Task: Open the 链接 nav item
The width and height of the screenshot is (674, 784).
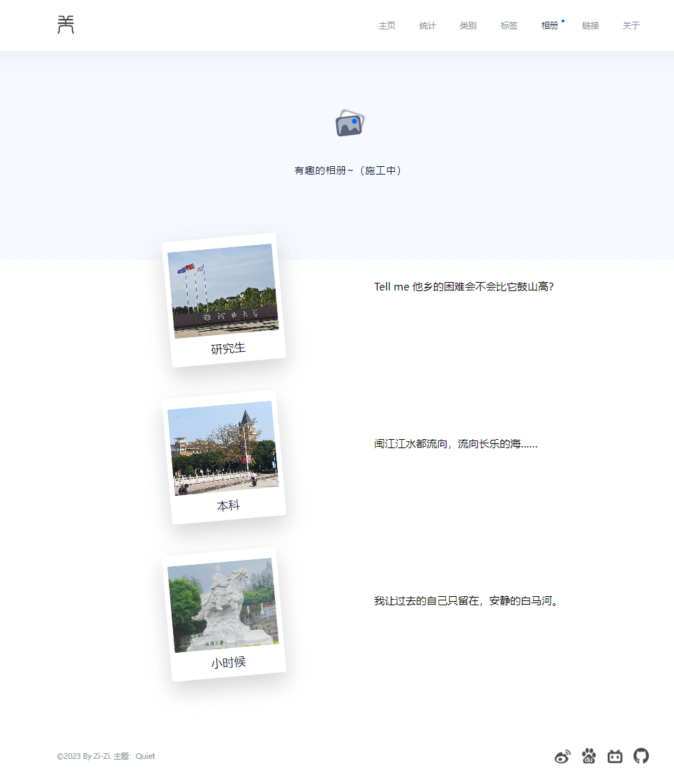Action: click(x=590, y=26)
